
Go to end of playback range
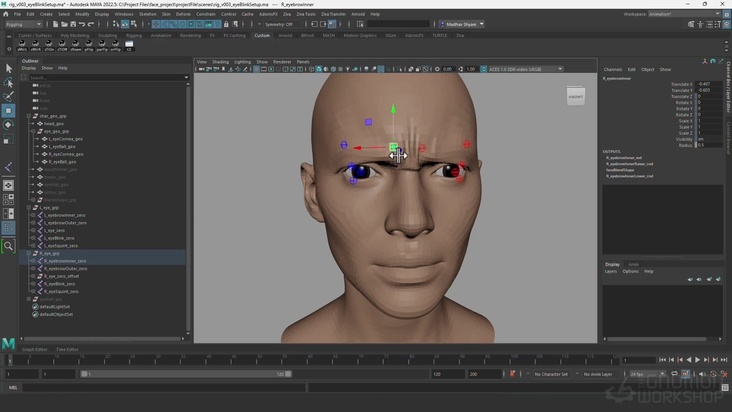724,360
